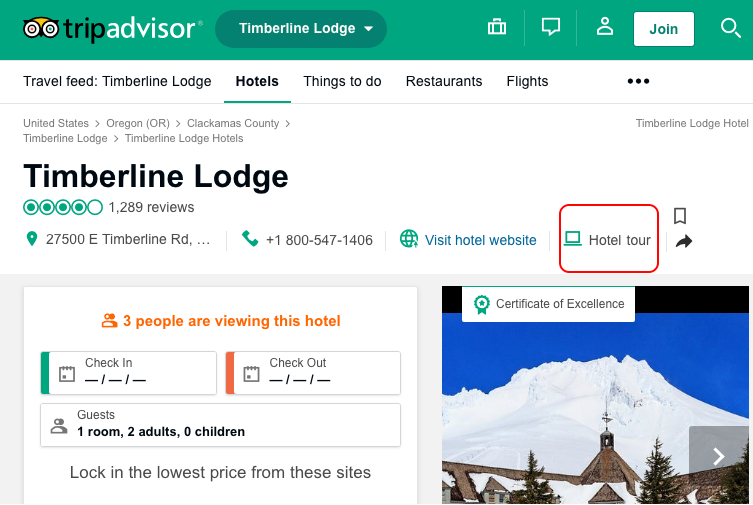
Task: Click Timberline Lodge Hotels breadcrumb
Action: coord(184,138)
